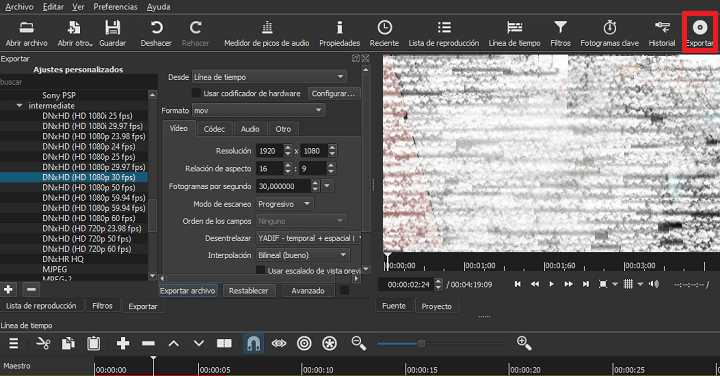
Task: Open Interpolación Bilineal dropdown
Action: click(x=303, y=255)
